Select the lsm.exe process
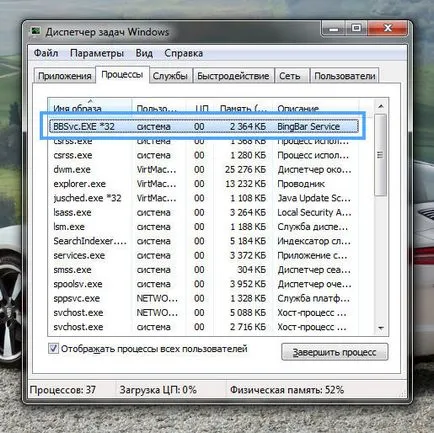Screen dimensions: 434x433 coord(204,227)
